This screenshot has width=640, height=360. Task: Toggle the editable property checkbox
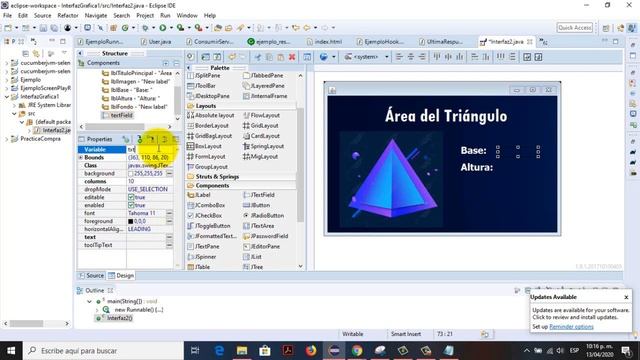(131, 197)
